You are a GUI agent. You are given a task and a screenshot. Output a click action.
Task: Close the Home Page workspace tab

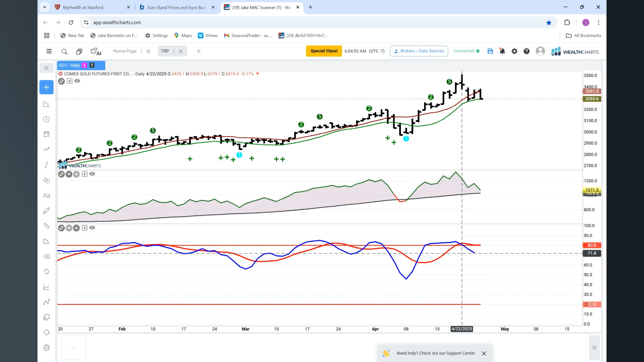tap(148, 51)
